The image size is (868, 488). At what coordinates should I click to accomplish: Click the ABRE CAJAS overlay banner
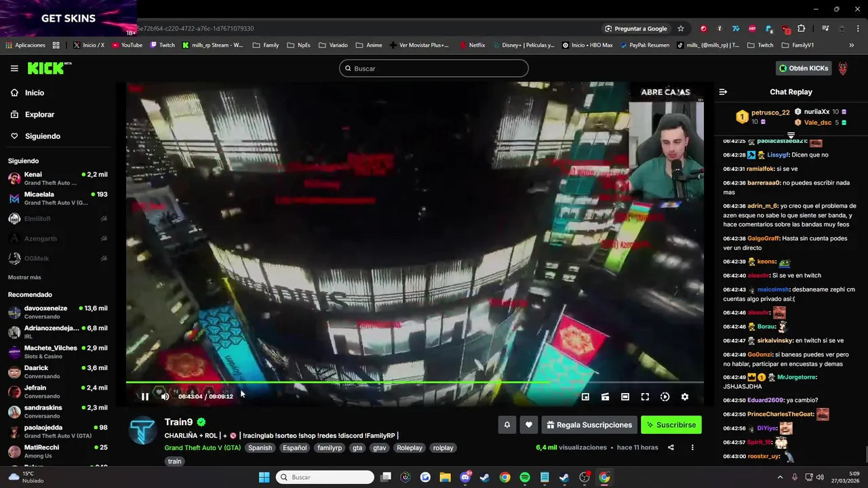(x=665, y=92)
